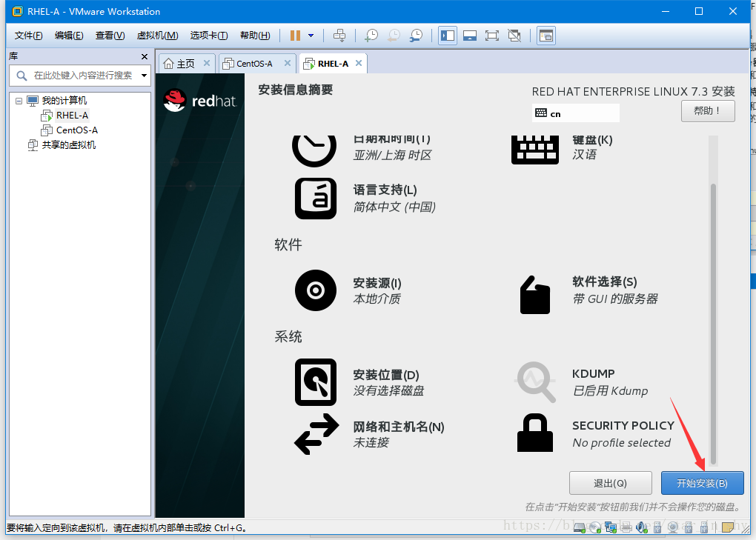Click the Unity mode toolbar icon
The height and width of the screenshot is (540, 756).
(x=514, y=36)
